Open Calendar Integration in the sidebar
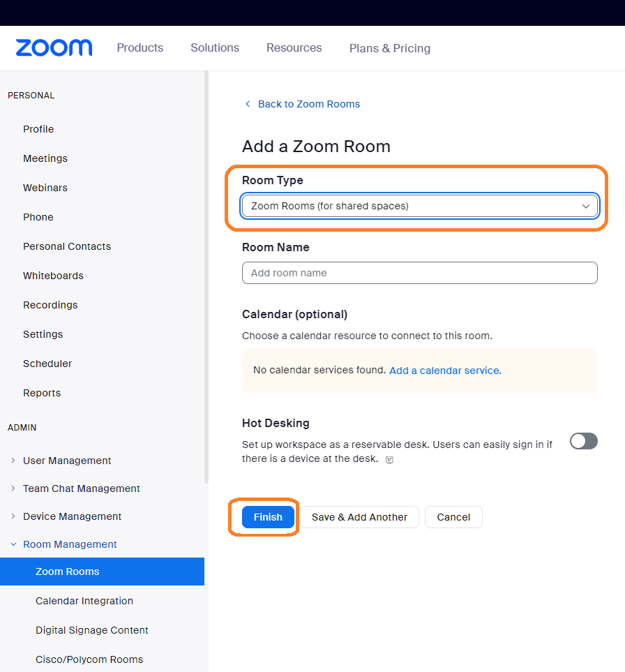This screenshot has height=672, width=625. (x=84, y=601)
